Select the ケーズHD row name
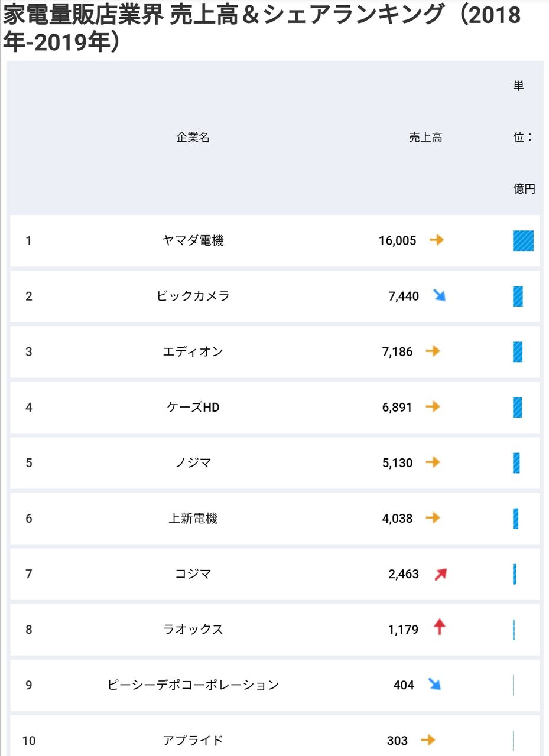549x756 pixels. coord(193,408)
